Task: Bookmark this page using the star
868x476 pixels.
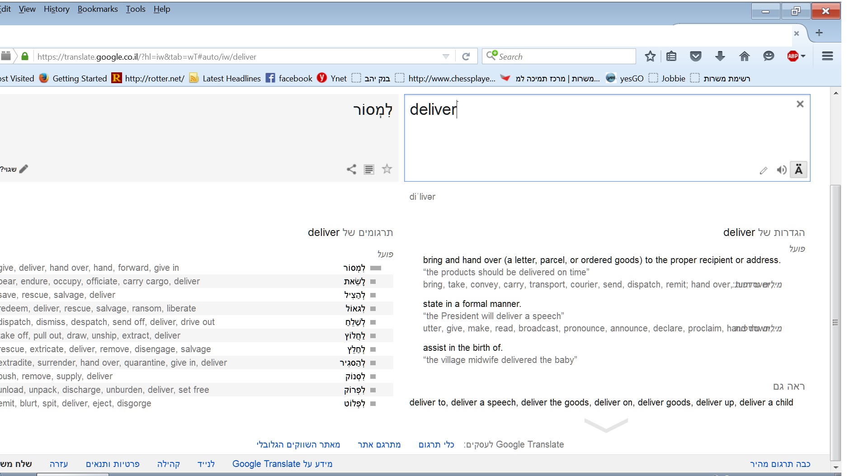Action: pos(650,57)
